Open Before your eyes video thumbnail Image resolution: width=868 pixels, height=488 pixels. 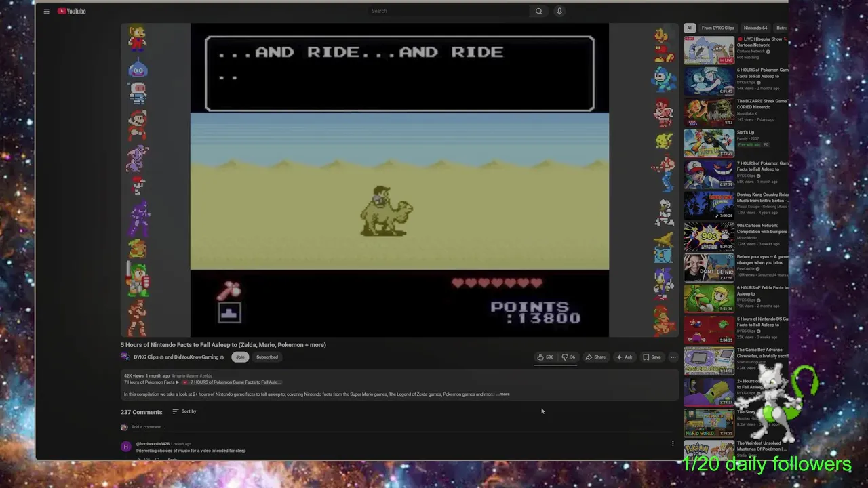point(709,268)
